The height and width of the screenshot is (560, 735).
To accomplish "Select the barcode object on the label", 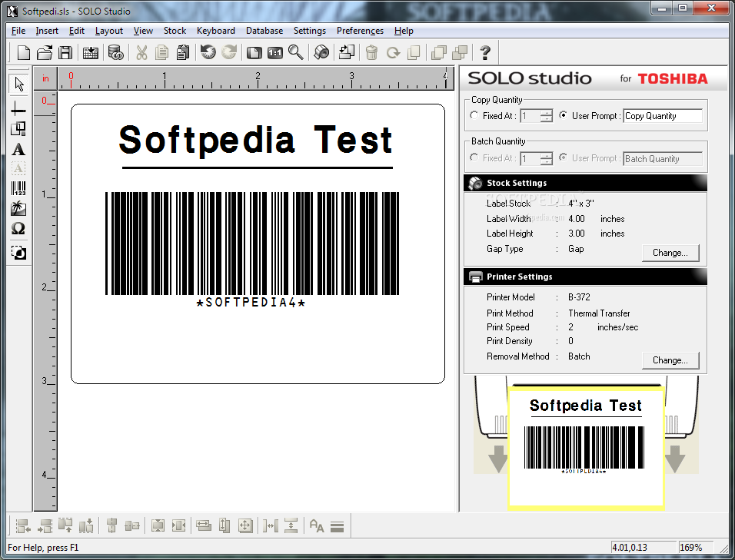I will (252, 249).
